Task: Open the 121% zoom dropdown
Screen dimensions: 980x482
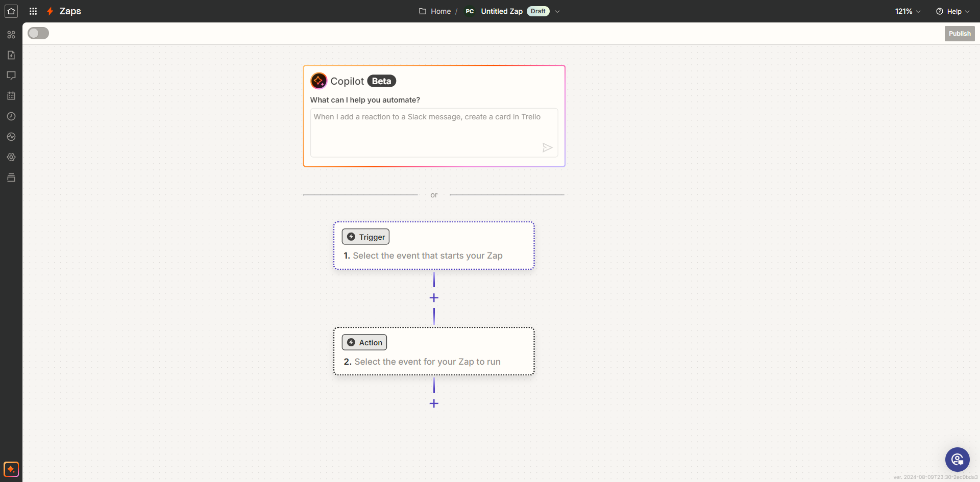Action: point(908,11)
